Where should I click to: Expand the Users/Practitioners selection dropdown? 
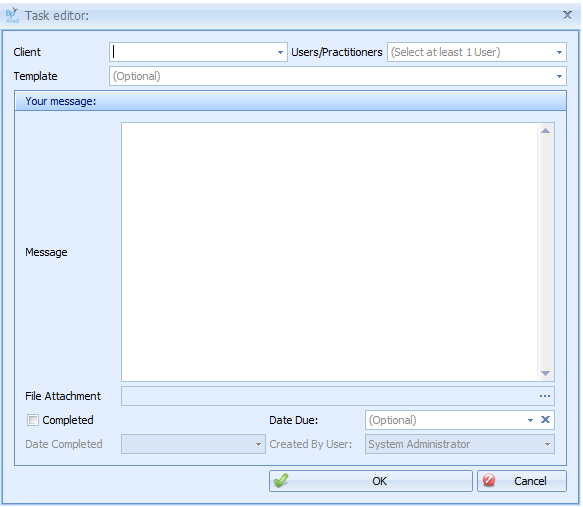click(x=559, y=52)
